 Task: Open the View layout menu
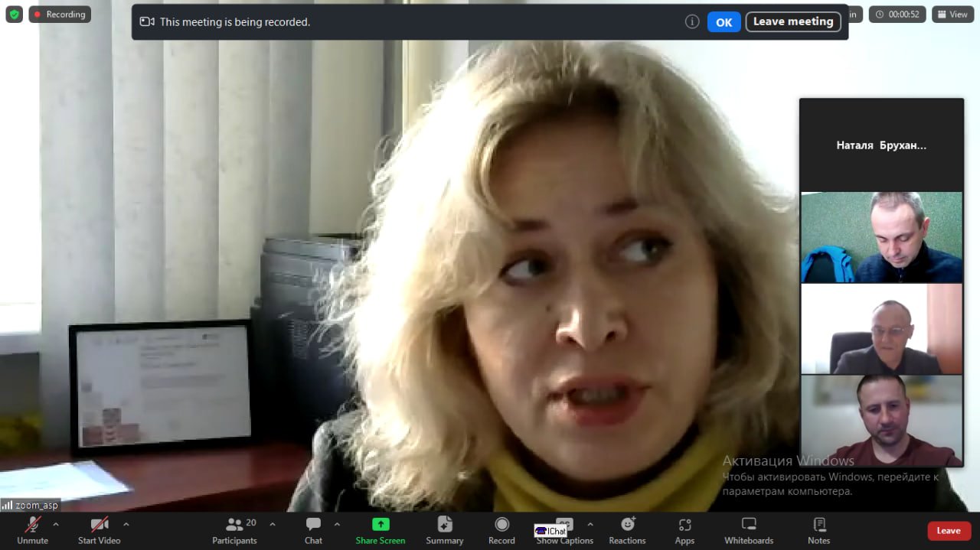952,15
